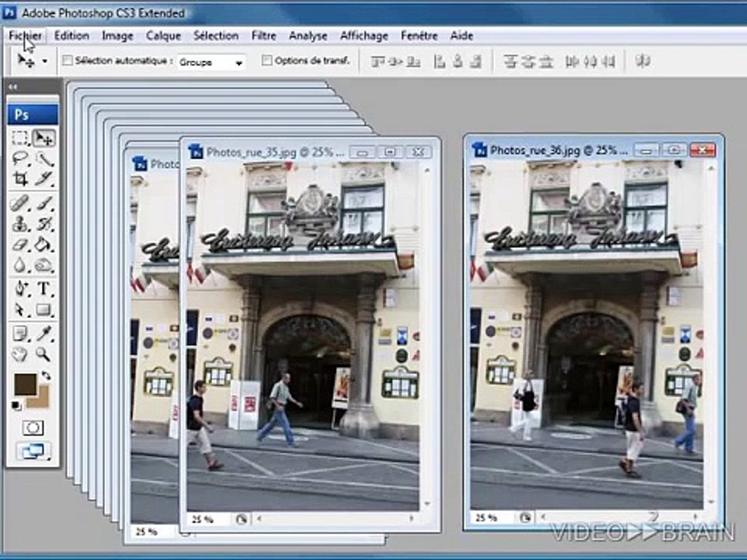
Task: Open the Fichier menu
Action: 25,36
